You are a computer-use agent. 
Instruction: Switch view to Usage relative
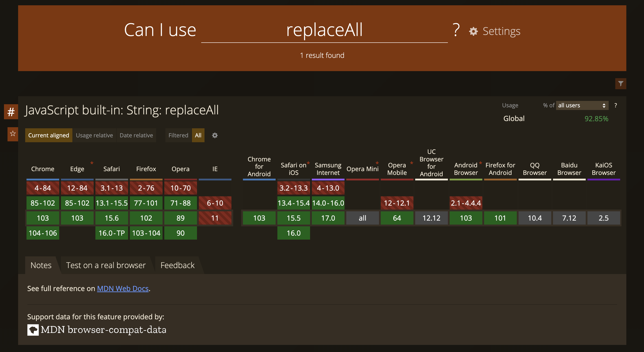coord(94,136)
